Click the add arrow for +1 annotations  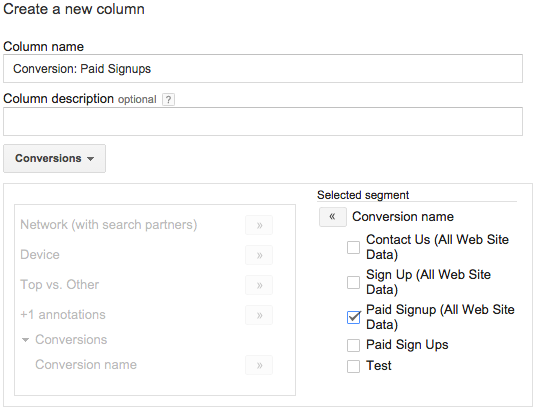[259, 315]
